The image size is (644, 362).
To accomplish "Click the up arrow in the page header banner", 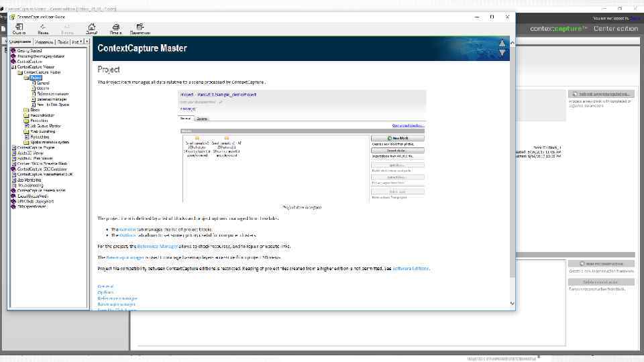I will 502,43.
